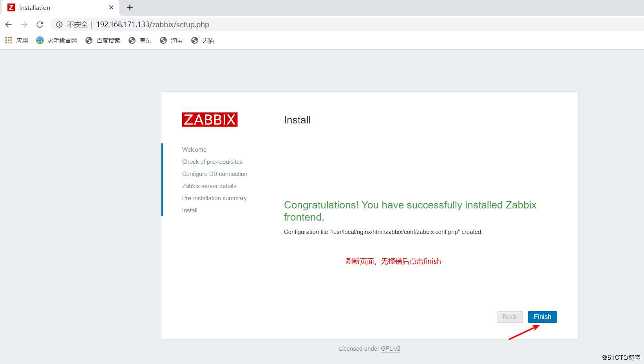The height and width of the screenshot is (364, 644).
Task: Click the Licensed under footer text
Action: [359, 349]
